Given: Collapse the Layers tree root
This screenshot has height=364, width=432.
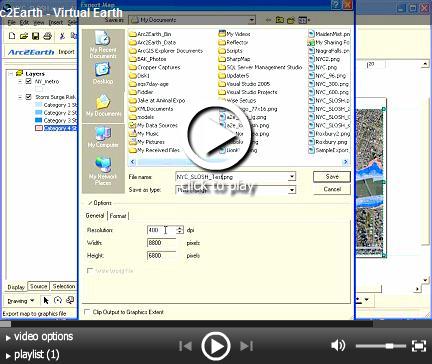Looking at the screenshot, I should (x=11, y=73).
